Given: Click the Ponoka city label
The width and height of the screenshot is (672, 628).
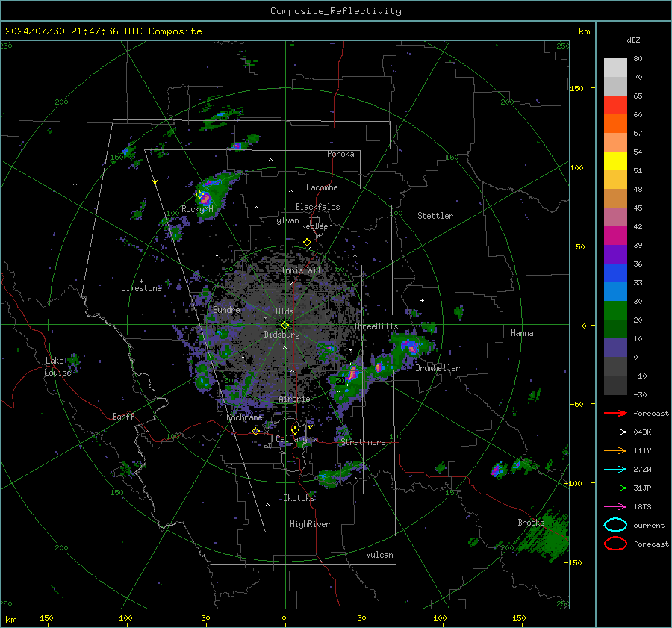Looking at the screenshot, I should point(340,154).
